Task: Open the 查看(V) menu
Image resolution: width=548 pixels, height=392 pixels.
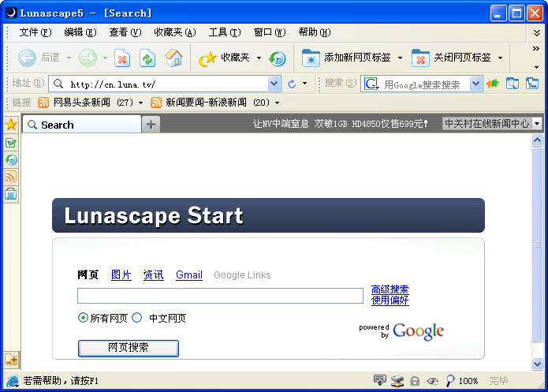Action: tap(125, 32)
